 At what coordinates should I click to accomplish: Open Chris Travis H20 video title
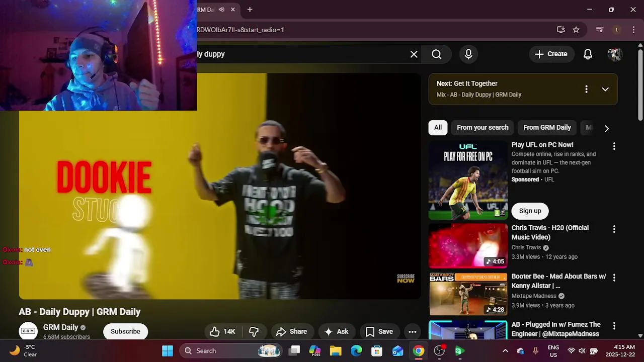(550, 232)
